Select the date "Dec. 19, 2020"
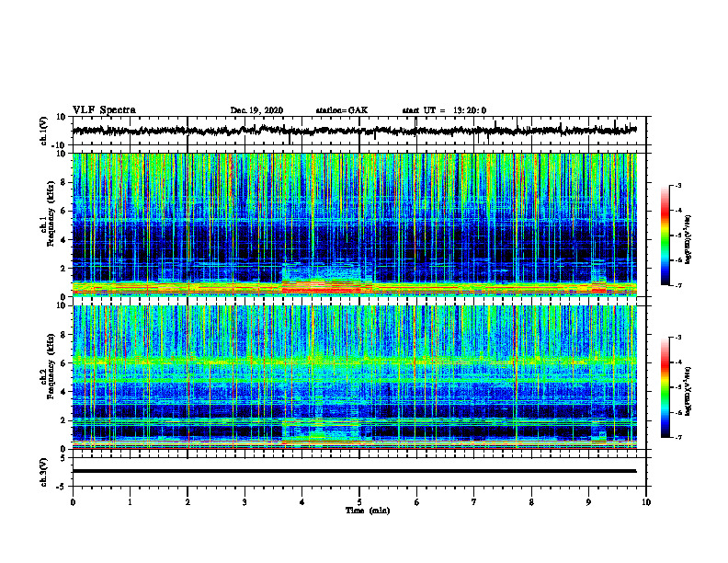This screenshot has height=563, width=728. 256,110
